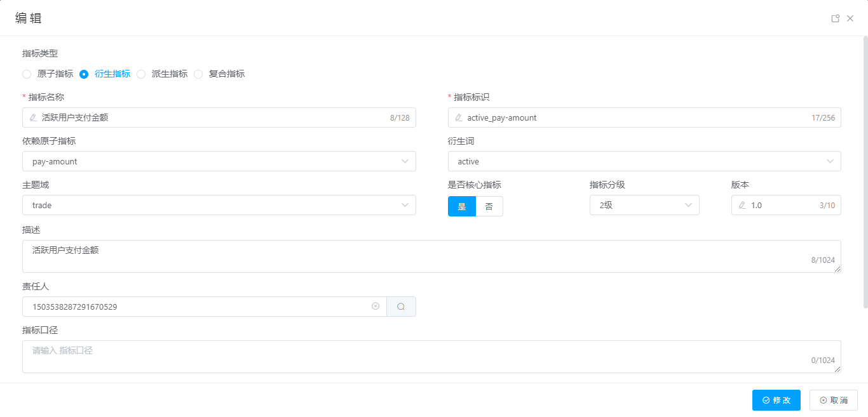Click the search icon next to 责任人
Screen dimensions: 868x417
tap(401, 307)
